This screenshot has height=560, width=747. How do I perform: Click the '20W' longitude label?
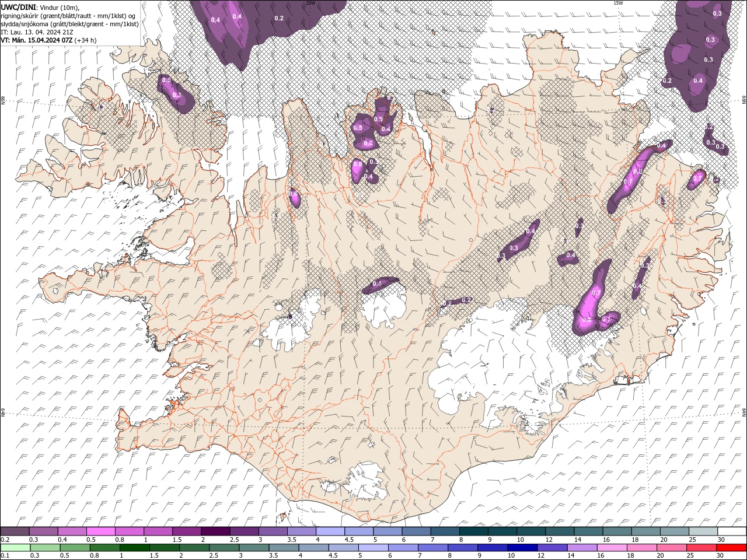point(310,3)
